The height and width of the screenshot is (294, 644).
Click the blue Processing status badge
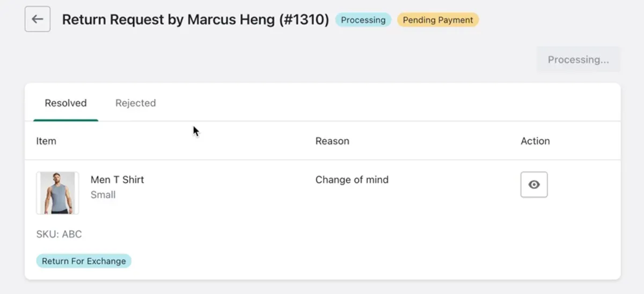[x=363, y=20]
